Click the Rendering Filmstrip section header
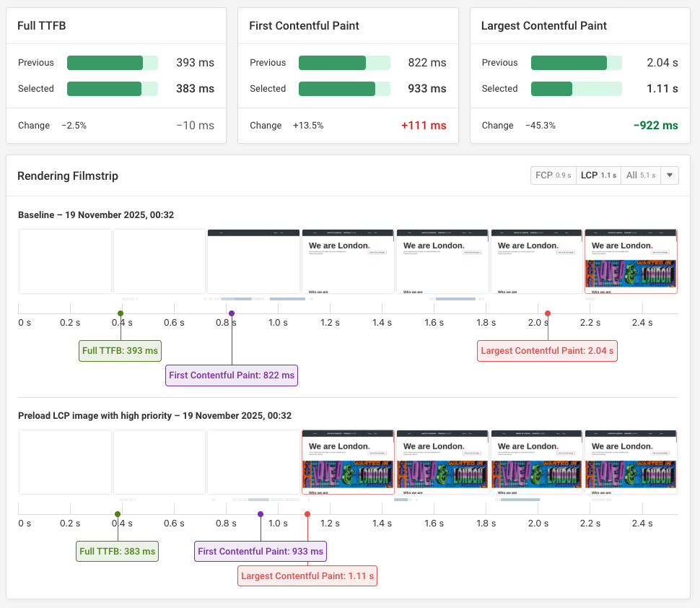Viewport: 700px width, 608px height. 67,175
